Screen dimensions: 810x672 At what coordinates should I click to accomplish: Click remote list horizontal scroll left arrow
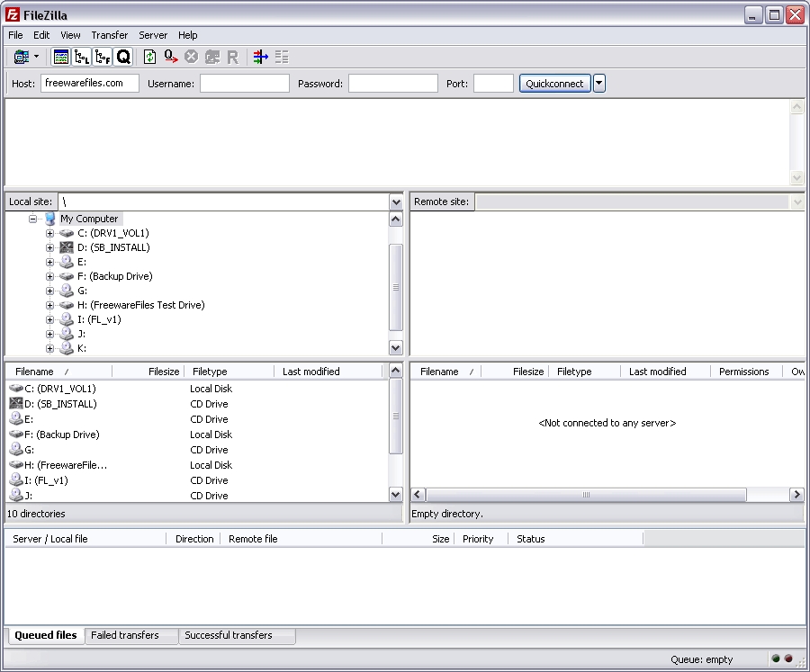click(x=418, y=495)
